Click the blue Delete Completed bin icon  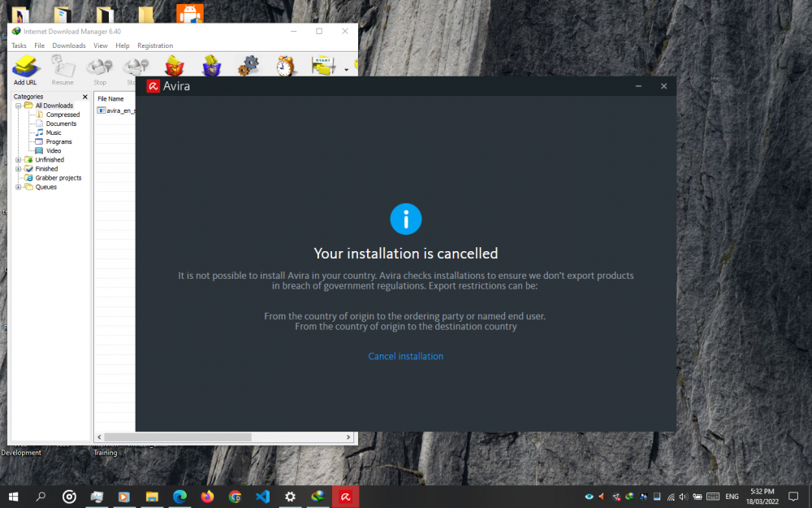211,66
